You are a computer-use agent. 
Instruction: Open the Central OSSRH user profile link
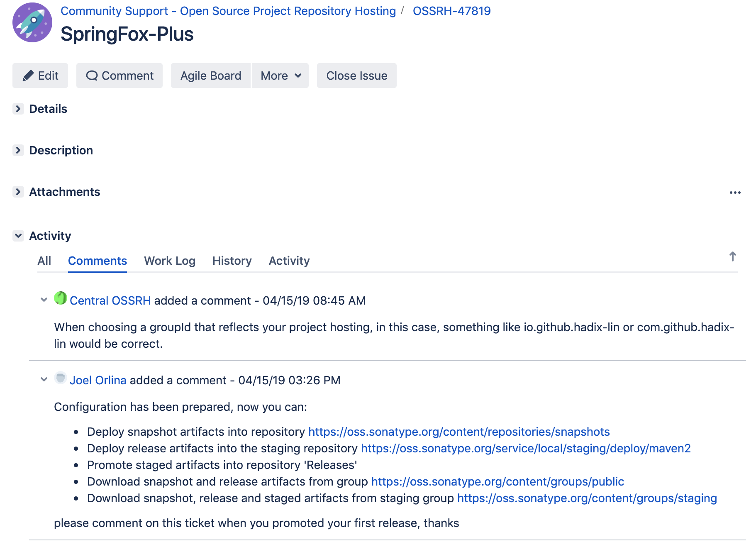110,300
